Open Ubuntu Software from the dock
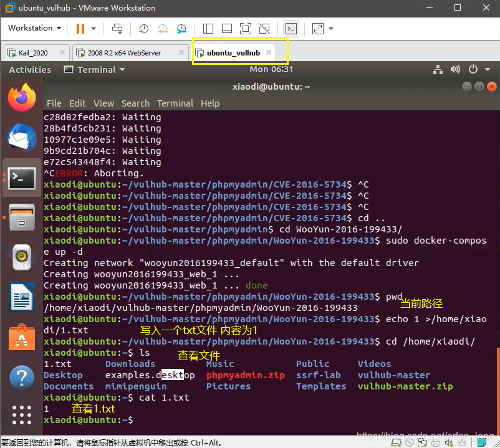 (22, 337)
